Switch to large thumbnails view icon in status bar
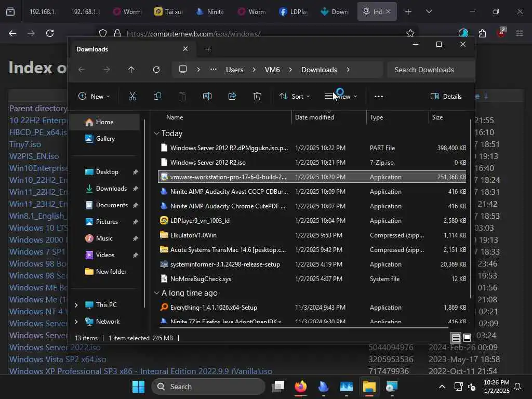Viewport: 532px width, 399px height. click(x=467, y=338)
